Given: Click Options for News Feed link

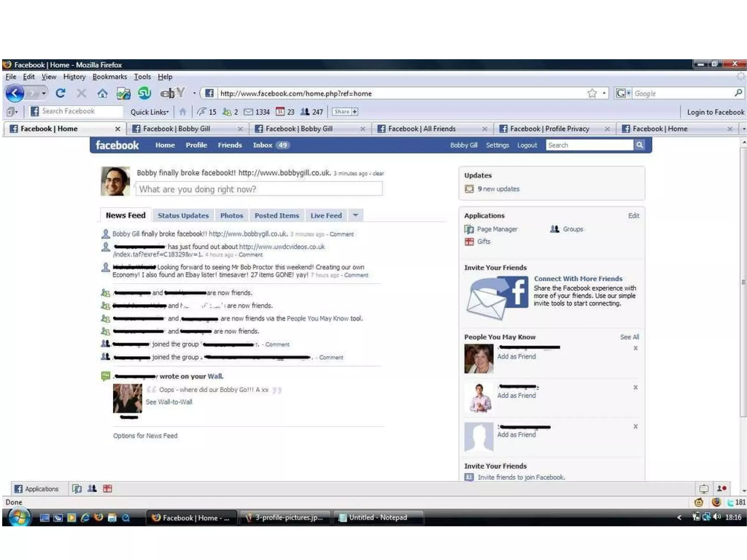Looking at the screenshot, I should [145, 436].
